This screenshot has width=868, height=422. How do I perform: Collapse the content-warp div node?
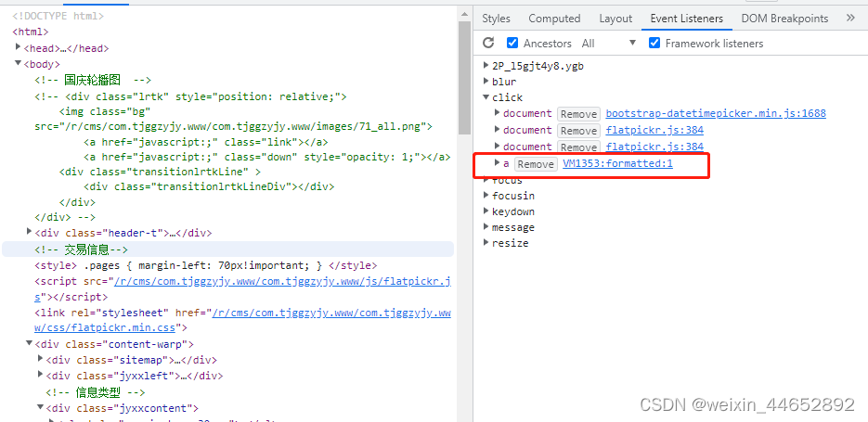point(30,343)
